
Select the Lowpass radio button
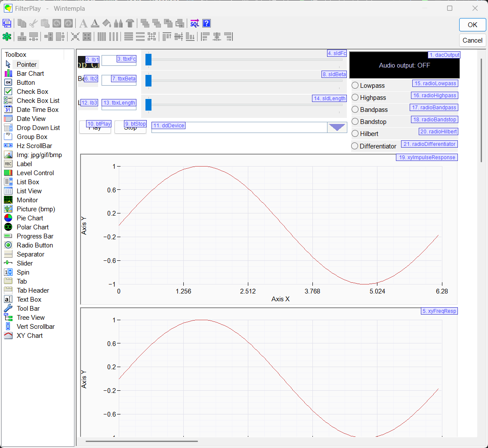(x=355, y=85)
